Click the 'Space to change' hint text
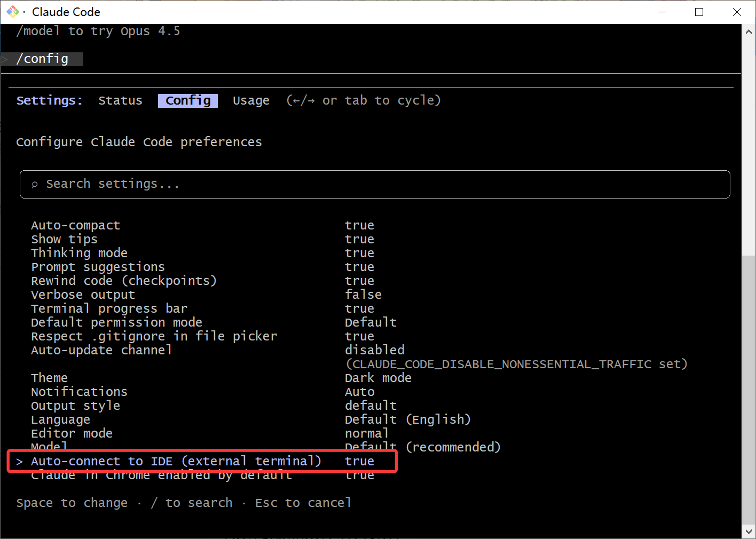 [x=72, y=503]
